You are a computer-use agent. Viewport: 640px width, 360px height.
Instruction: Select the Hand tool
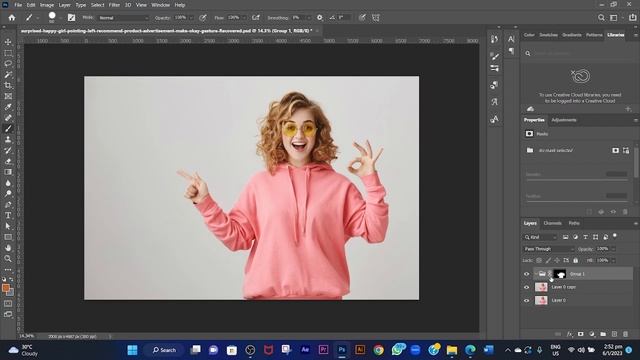tap(8, 248)
